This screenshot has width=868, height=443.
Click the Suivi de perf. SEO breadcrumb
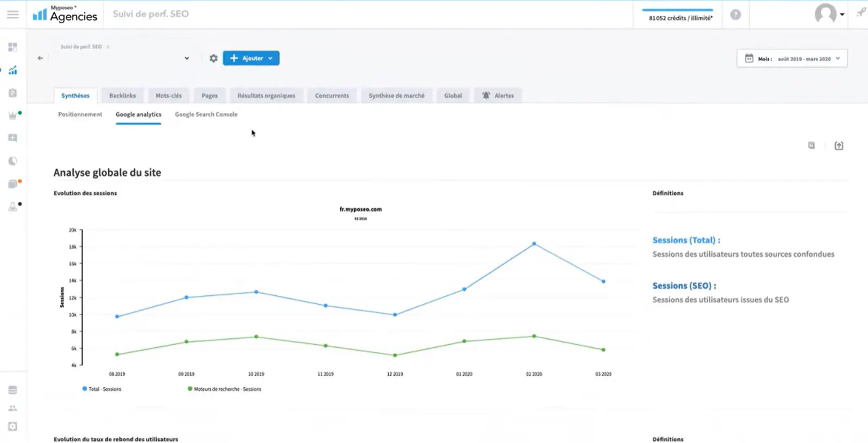coord(81,47)
